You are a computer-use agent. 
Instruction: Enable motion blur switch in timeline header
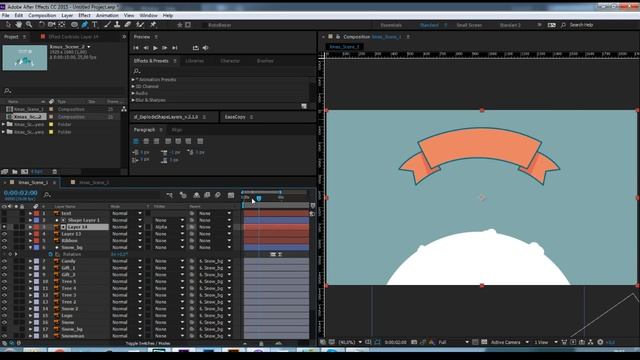click(x=218, y=195)
